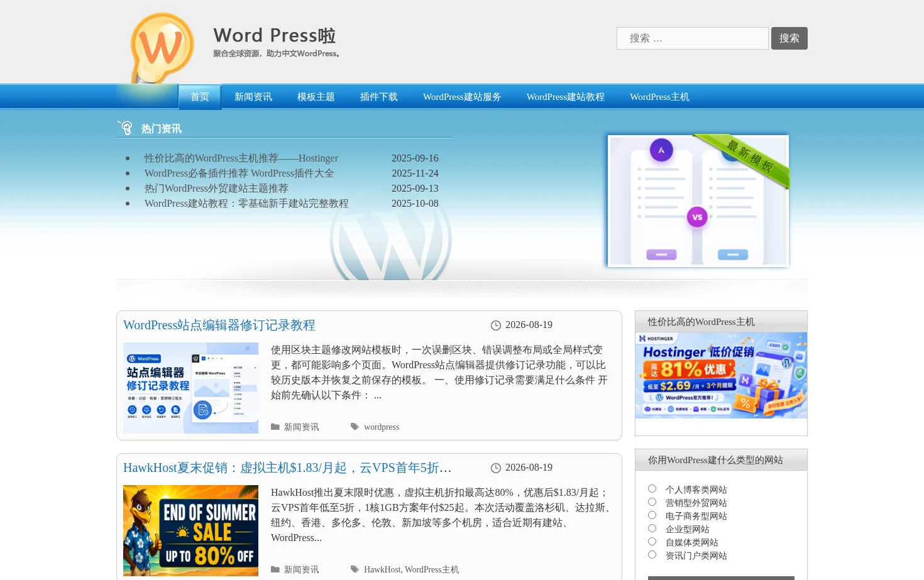Click the Hostinger 低价促销 sidebar banner
This screenshot has width=924, height=580.
[x=721, y=375]
